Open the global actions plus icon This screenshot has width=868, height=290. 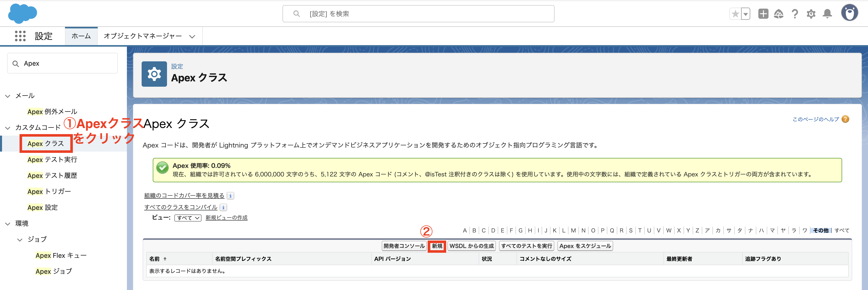(763, 14)
